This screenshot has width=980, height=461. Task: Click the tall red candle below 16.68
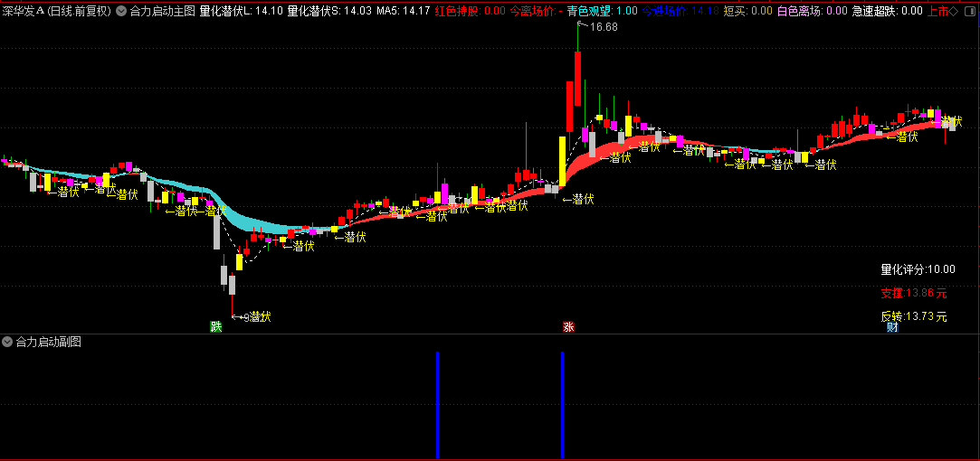tap(577, 78)
